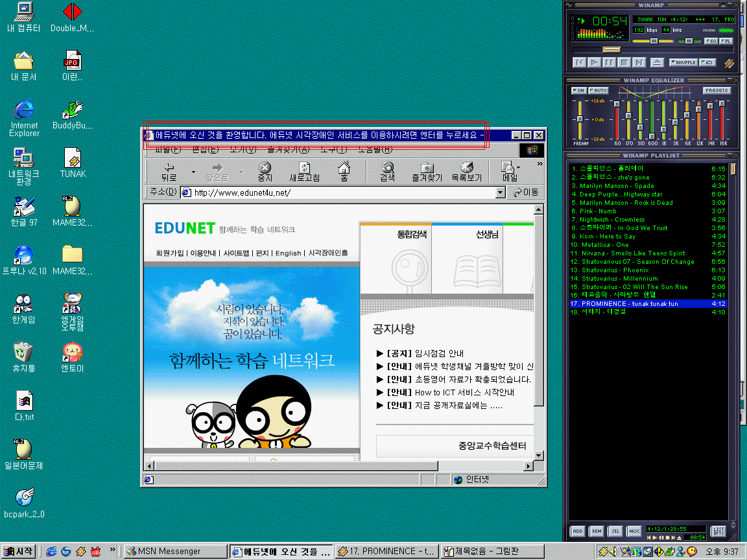The height and width of the screenshot is (560, 747).
Task: Select the 프루나 v2.10 desktop icon
Action: (24, 261)
